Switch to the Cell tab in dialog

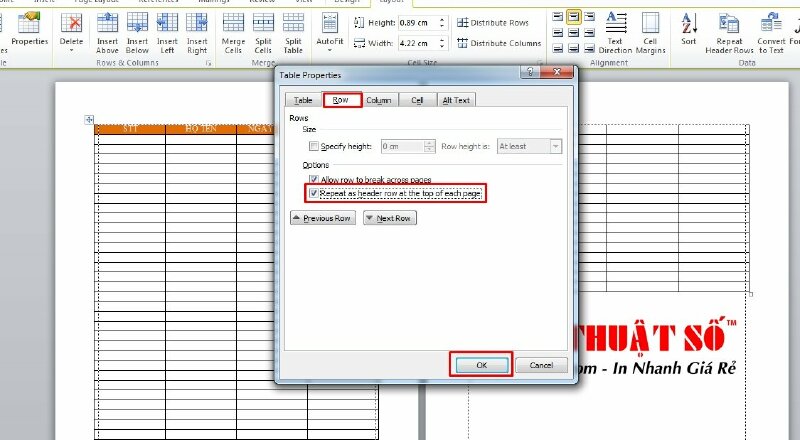coord(417,100)
